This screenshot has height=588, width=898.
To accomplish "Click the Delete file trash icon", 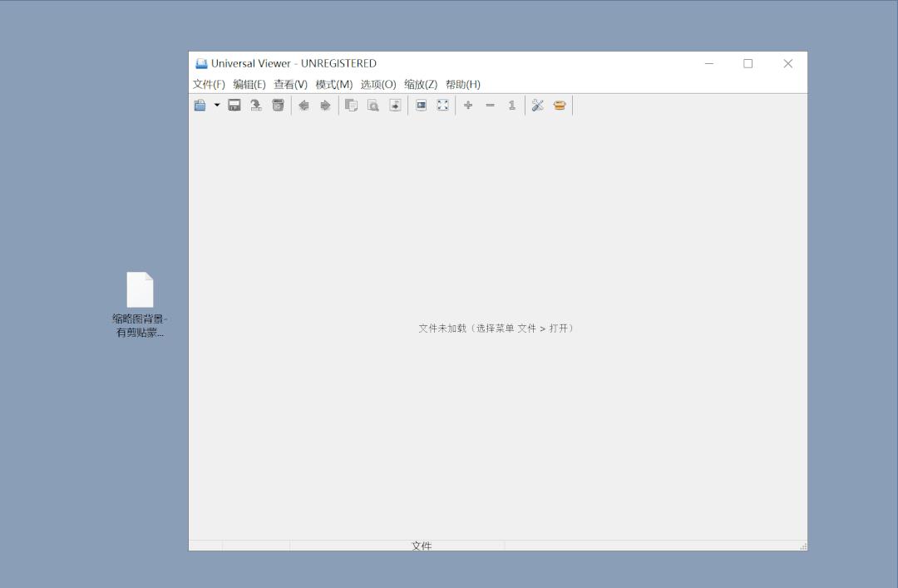I will [279, 105].
